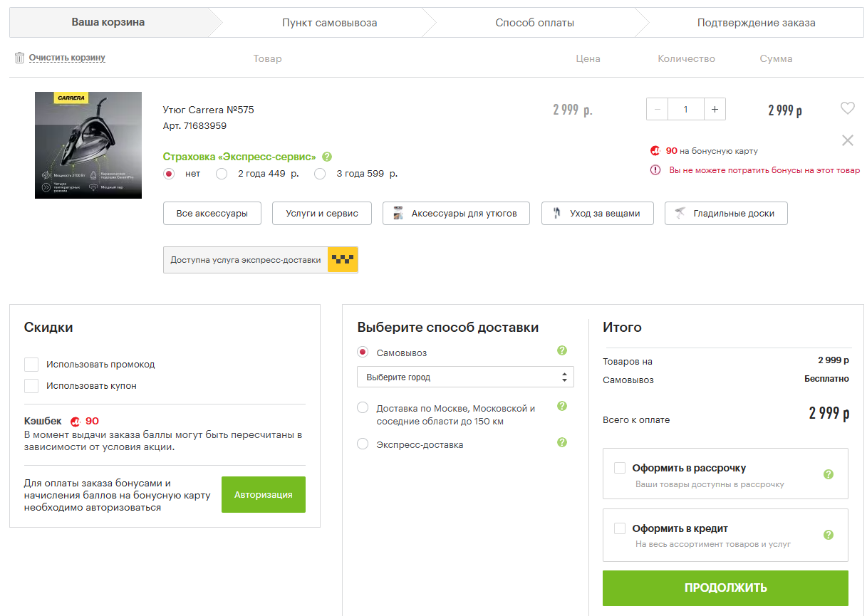
Task: Click help icon beside Самовывоз option
Action: pos(561,350)
